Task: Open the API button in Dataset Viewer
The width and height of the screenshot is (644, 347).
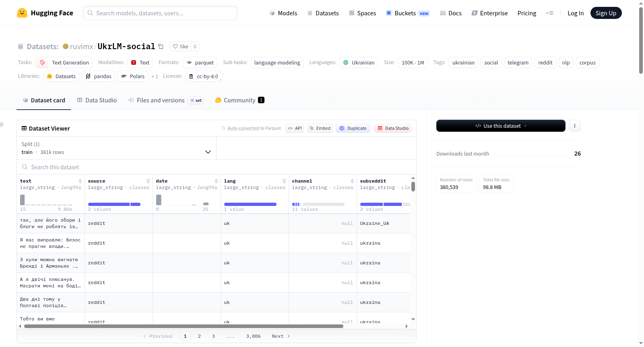Action: click(x=295, y=128)
